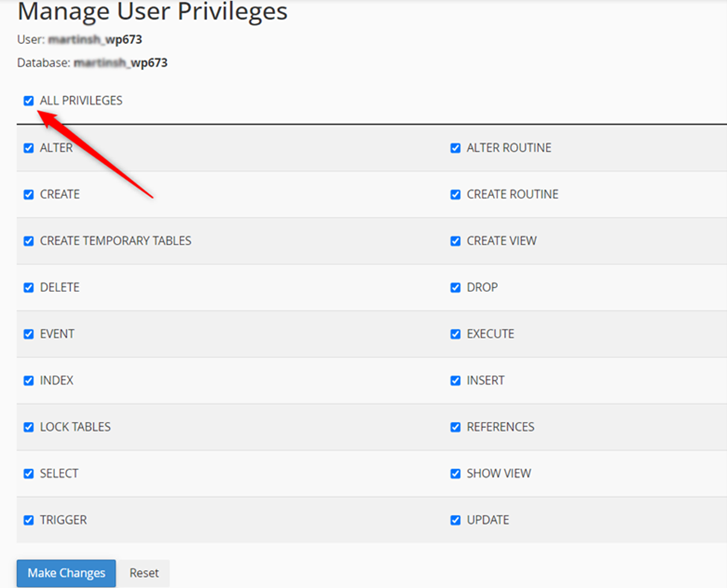This screenshot has height=588, width=727.
Task: Toggle the EXECUTE privilege checkbox
Action: [455, 334]
